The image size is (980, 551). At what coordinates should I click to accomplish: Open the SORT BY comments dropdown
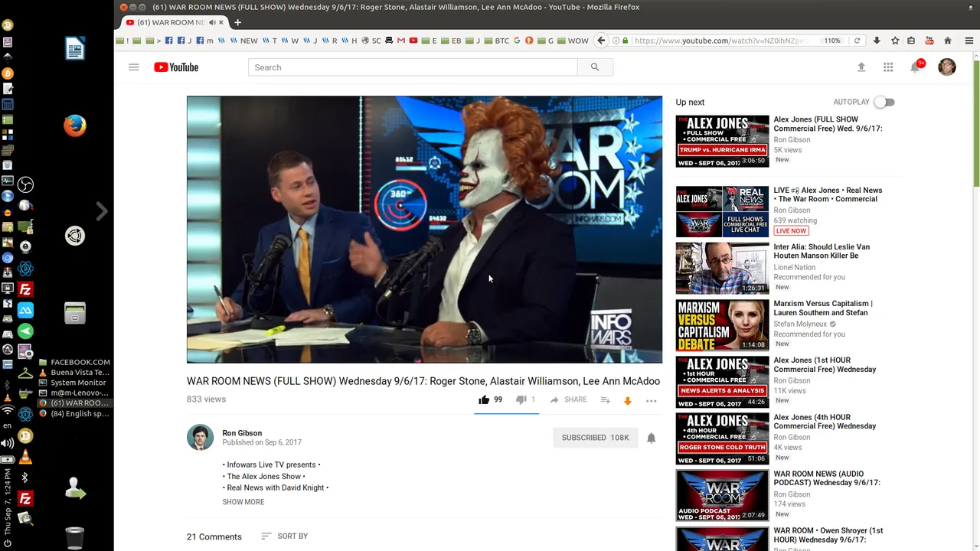[x=284, y=536]
